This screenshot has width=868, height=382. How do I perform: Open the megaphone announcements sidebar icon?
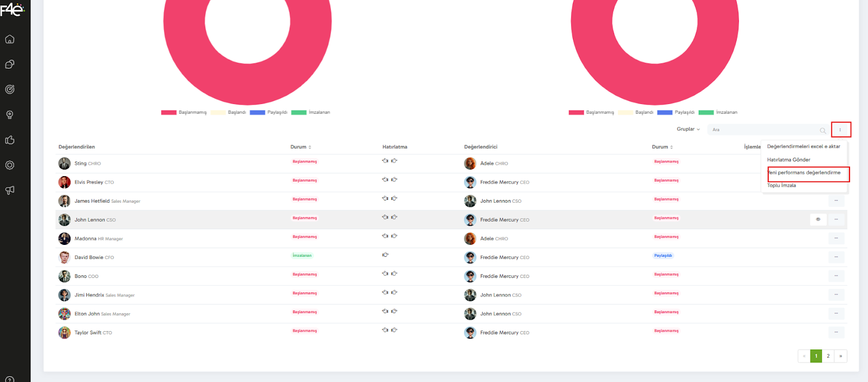(10, 190)
